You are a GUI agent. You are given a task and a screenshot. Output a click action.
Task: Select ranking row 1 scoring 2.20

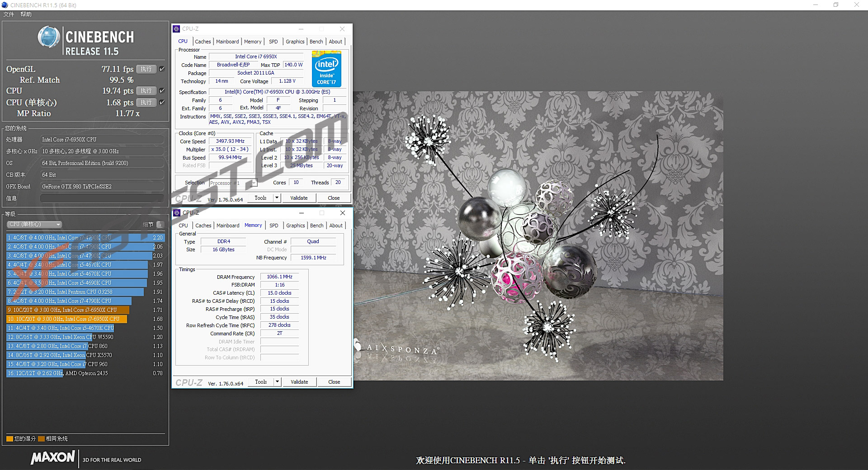pyautogui.click(x=85, y=238)
